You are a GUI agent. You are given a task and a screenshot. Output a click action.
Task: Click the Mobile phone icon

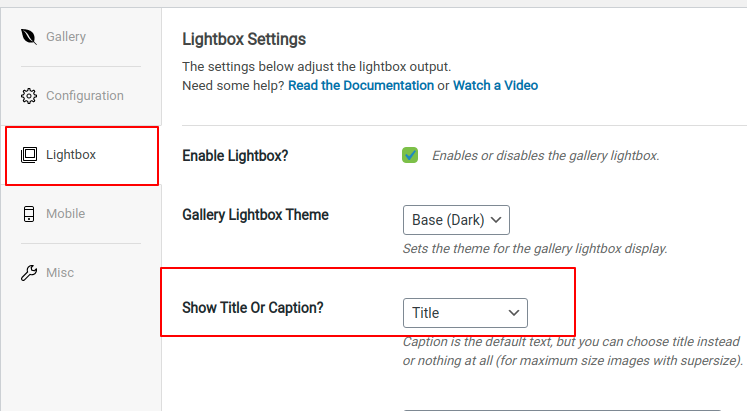pos(29,214)
